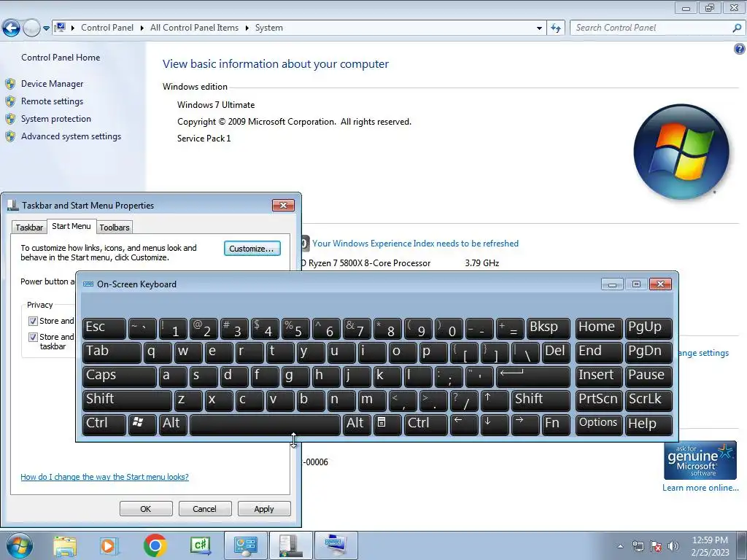Select the Start Menu tab
The width and height of the screenshot is (747, 560).
(x=71, y=226)
